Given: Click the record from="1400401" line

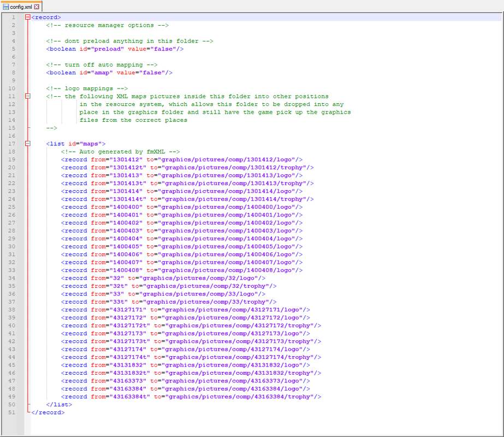Looking at the screenshot, I should [x=182, y=215].
